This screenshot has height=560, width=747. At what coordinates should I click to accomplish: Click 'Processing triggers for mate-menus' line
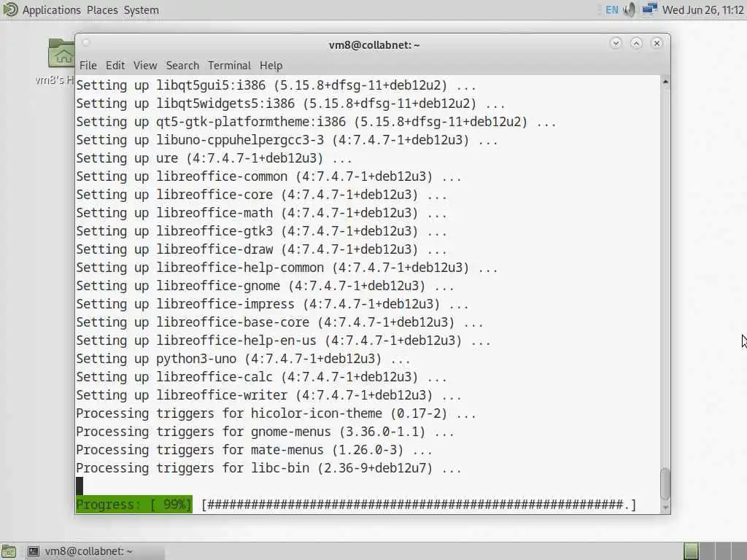[255, 450]
